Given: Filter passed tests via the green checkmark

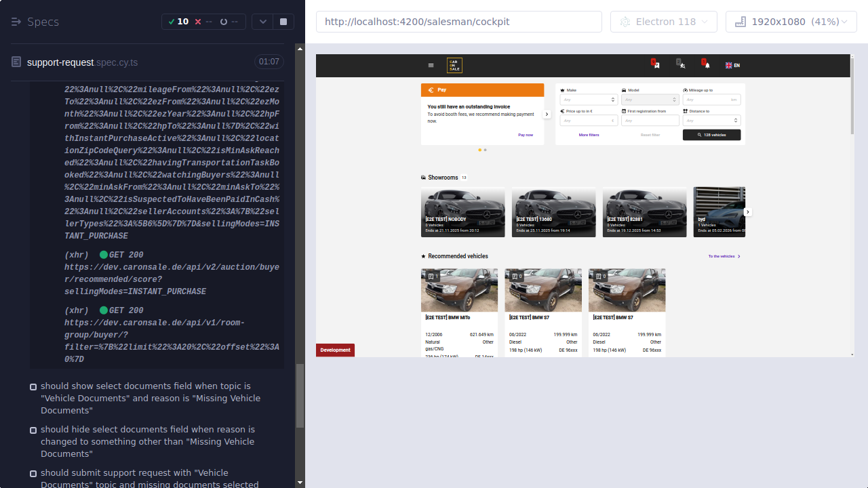Looking at the screenshot, I should click(x=174, y=21).
